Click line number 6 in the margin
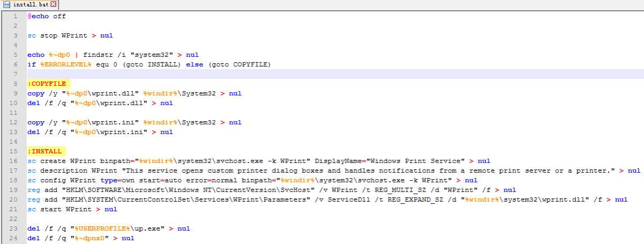Image resolution: width=644 pixels, height=244 pixels. tap(17, 64)
